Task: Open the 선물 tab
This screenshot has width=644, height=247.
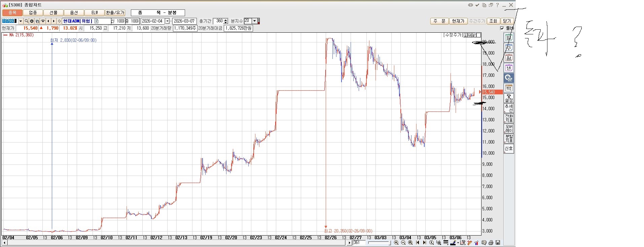Action: (53, 12)
